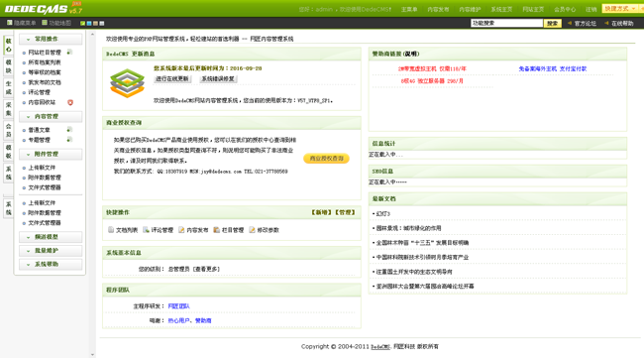Open the 热心用户 link

click(x=178, y=320)
